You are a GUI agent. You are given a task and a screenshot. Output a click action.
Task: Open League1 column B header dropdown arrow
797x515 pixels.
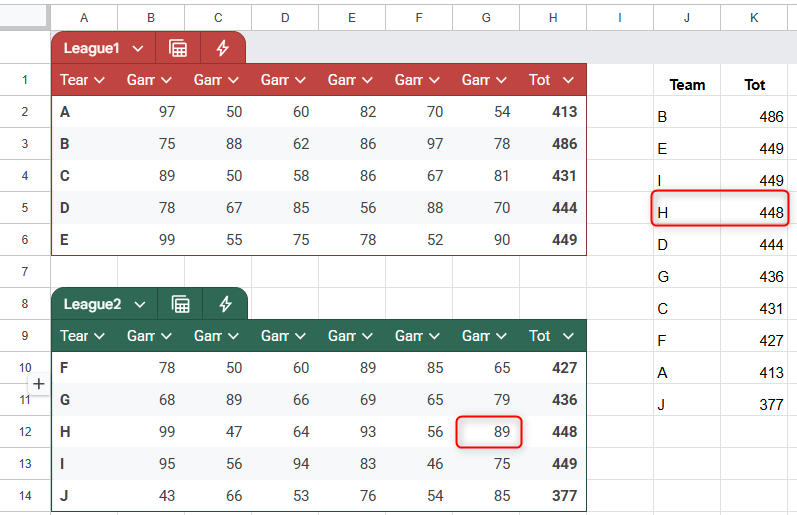tap(166, 80)
